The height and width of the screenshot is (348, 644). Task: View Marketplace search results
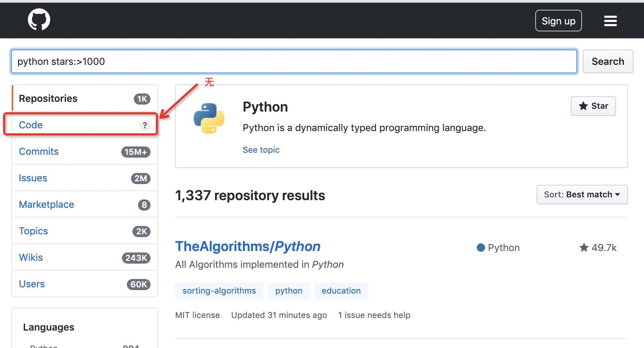click(46, 204)
